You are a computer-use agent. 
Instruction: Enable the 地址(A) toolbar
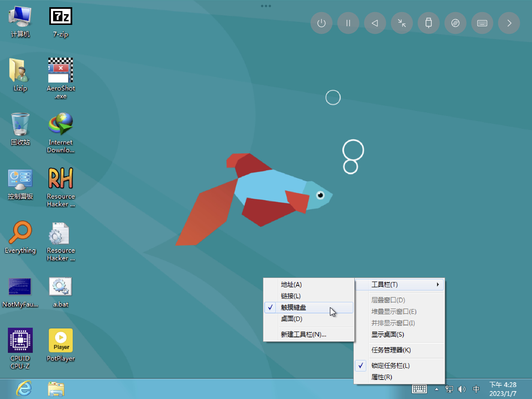pyautogui.click(x=309, y=284)
